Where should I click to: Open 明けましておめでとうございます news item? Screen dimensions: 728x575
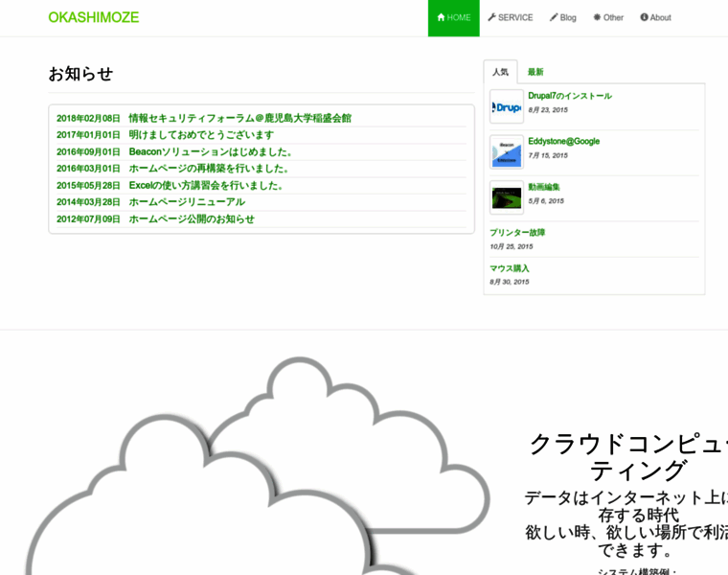(x=201, y=135)
